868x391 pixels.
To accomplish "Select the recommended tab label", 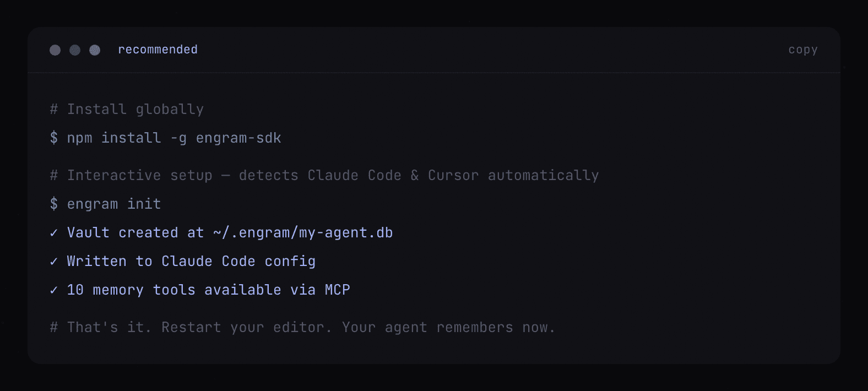I will (158, 50).
